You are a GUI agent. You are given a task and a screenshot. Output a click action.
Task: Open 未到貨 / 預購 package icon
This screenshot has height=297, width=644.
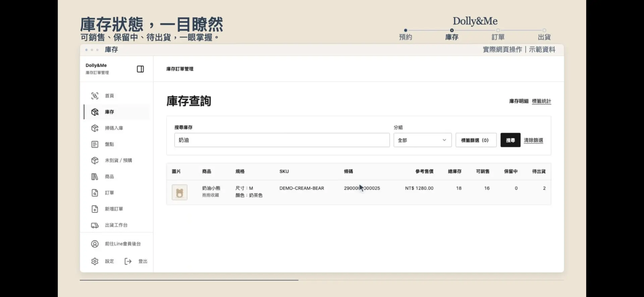(95, 160)
